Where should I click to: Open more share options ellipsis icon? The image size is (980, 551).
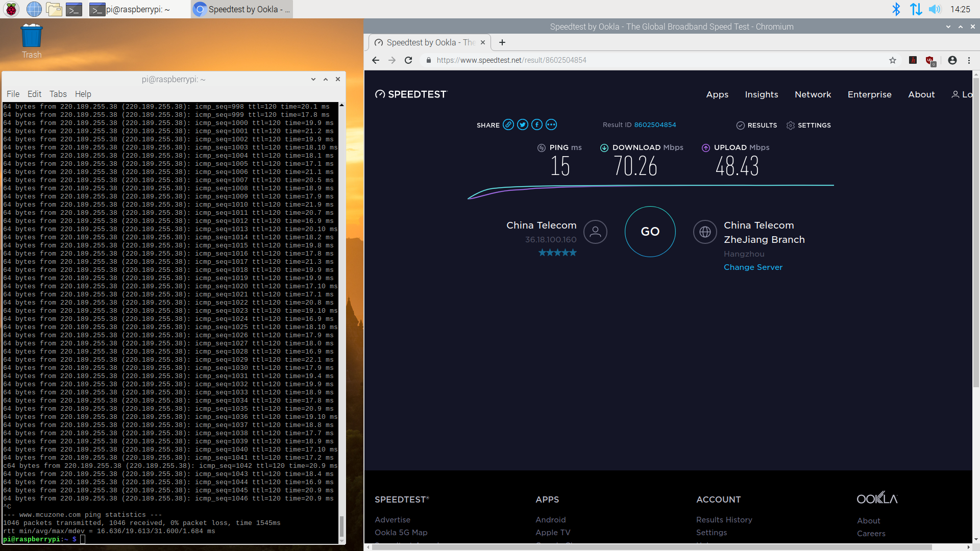(x=551, y=124)
